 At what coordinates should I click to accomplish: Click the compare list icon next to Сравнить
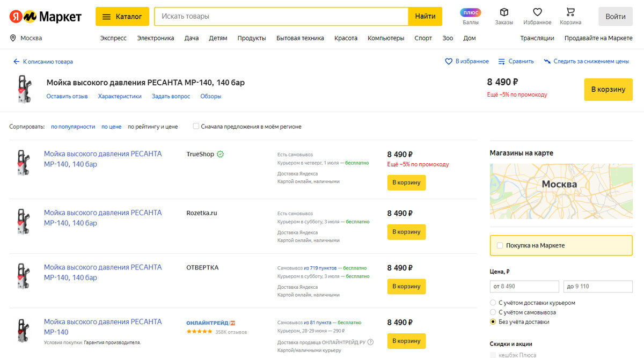(502, 62)
